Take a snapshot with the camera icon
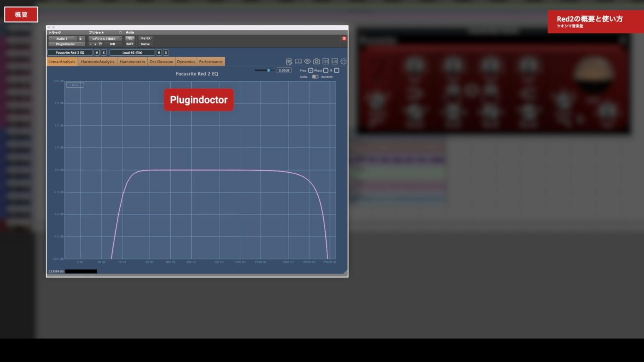This screenshot has width=644, height=362. (x=317, y=61)
